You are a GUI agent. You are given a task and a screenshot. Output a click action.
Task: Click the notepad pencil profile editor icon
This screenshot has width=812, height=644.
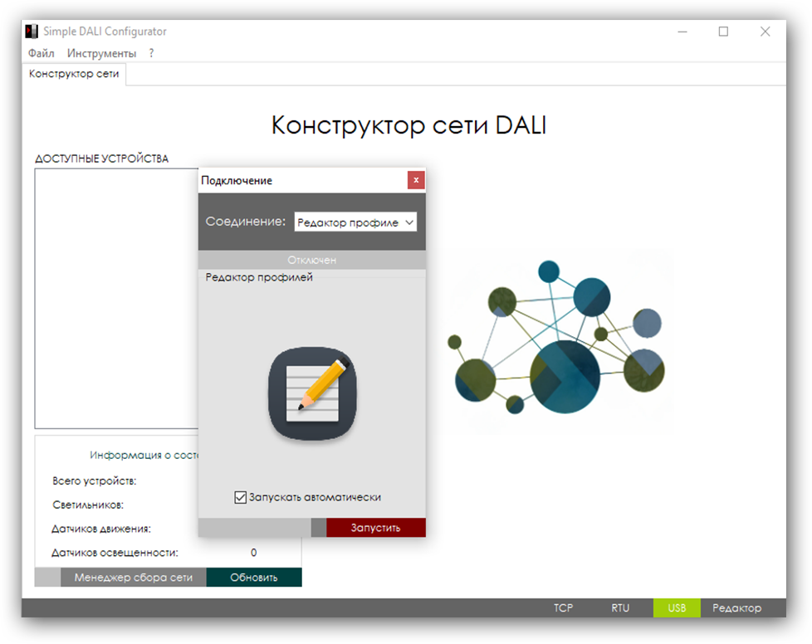click(312, 393)
